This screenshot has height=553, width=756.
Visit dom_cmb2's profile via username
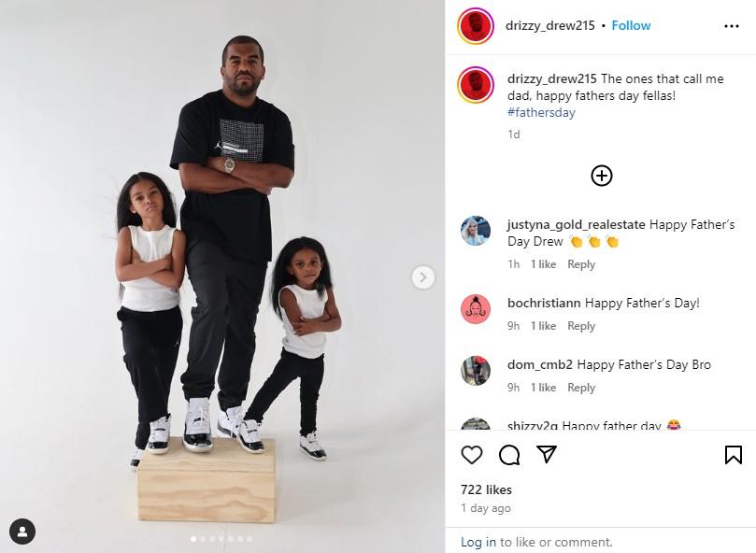tap(539, 364)
